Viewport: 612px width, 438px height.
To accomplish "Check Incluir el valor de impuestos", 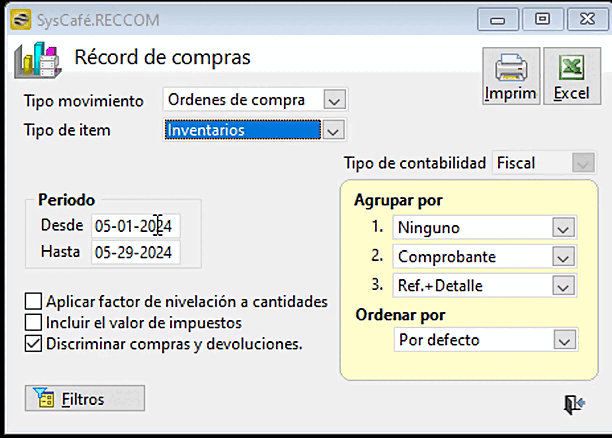I will click(34, 322).
